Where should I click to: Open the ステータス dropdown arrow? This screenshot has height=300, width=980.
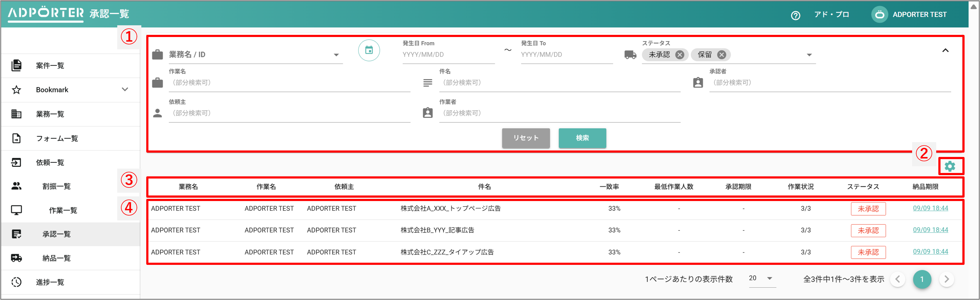pyautogui.click(x=809, y=55)
